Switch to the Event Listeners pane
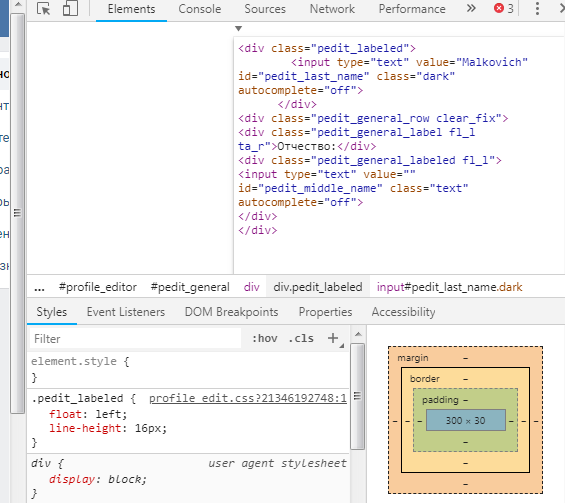Image resolution: width=565 pixels, height=503 pixels. pos(126,312)
